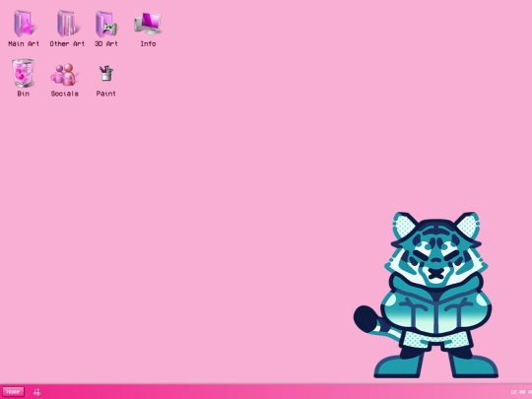
Task: Open the Bin recycle icon
Action: coord(23,73)
